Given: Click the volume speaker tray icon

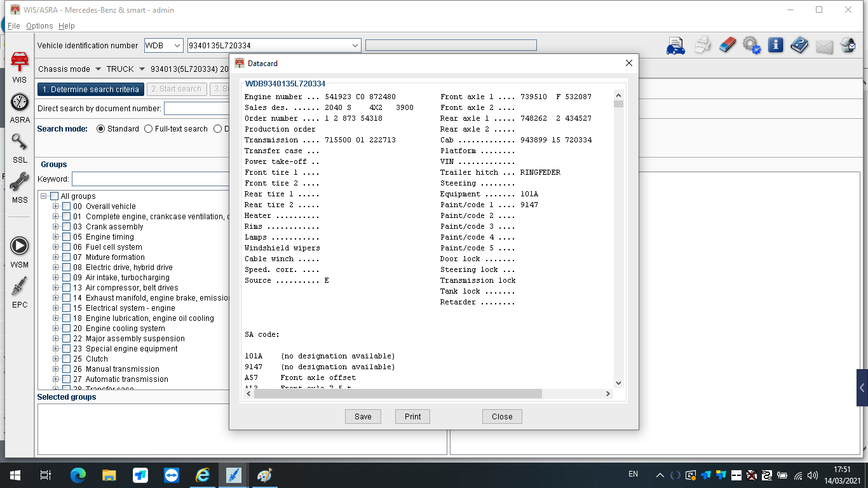Looking at the screenshot, I should 813,475.
